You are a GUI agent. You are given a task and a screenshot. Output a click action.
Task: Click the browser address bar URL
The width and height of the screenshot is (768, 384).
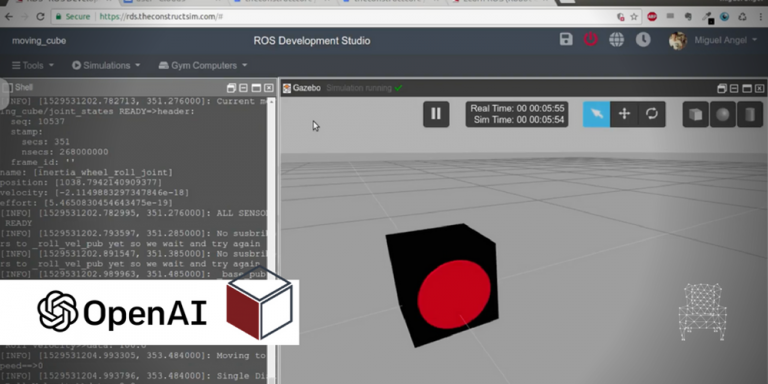coord(161,17)
